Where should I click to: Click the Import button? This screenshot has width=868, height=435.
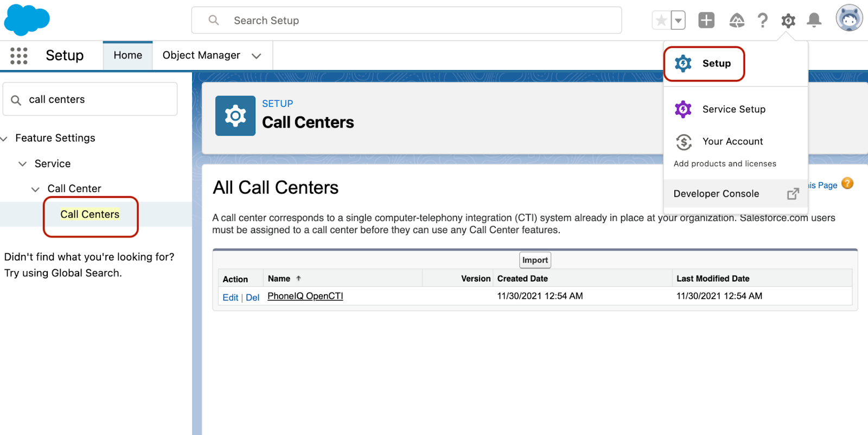(535, 260)
